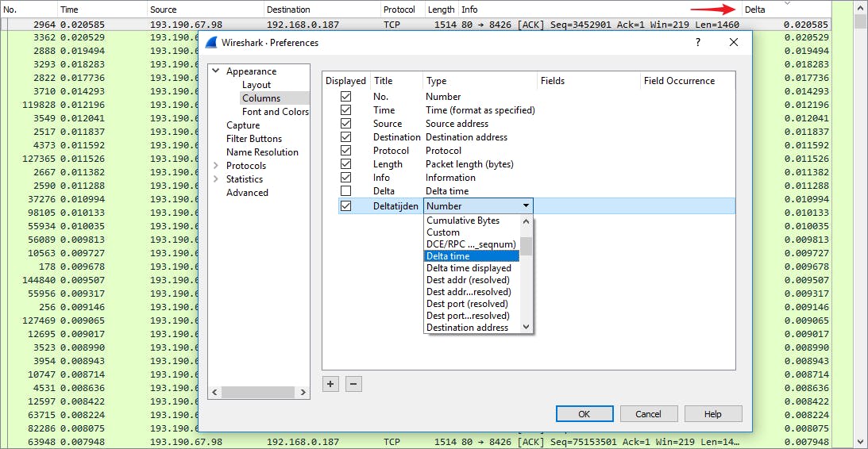The height and width of the screenshot is (449, 868).
Task: Click the plus button to add a column
Action: (x=330, y=384)
